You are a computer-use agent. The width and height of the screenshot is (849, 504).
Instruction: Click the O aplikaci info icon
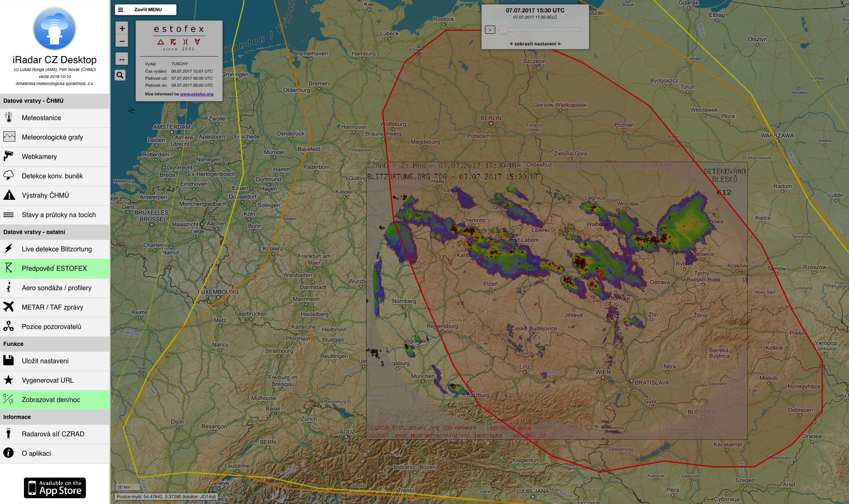click(x=9, y=453)
